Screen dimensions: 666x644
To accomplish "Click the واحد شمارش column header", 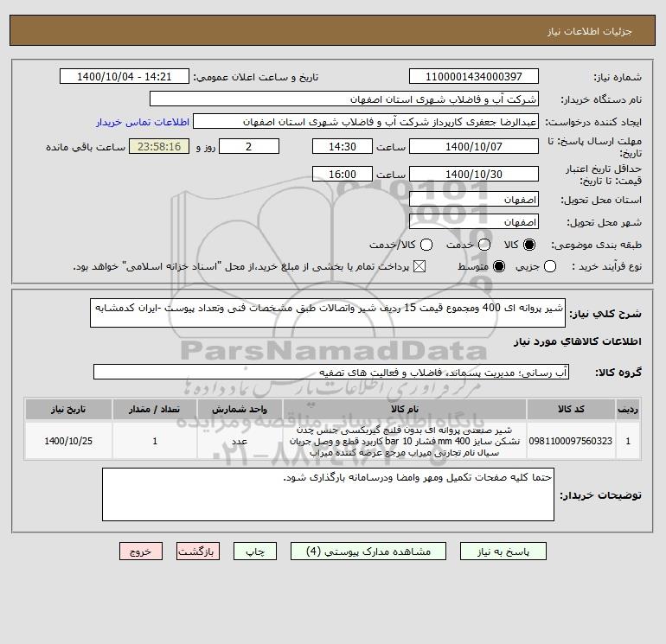I will coord(240,409).
